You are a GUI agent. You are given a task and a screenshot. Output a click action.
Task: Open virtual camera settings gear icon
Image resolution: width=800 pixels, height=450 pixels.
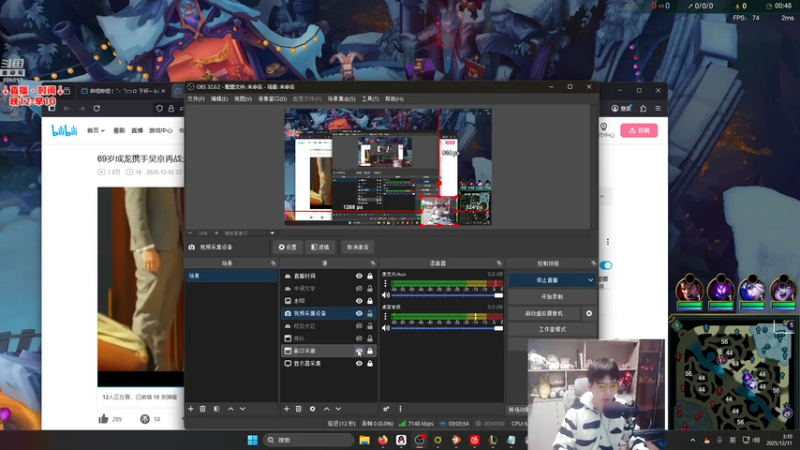click(x=589, y=313)
